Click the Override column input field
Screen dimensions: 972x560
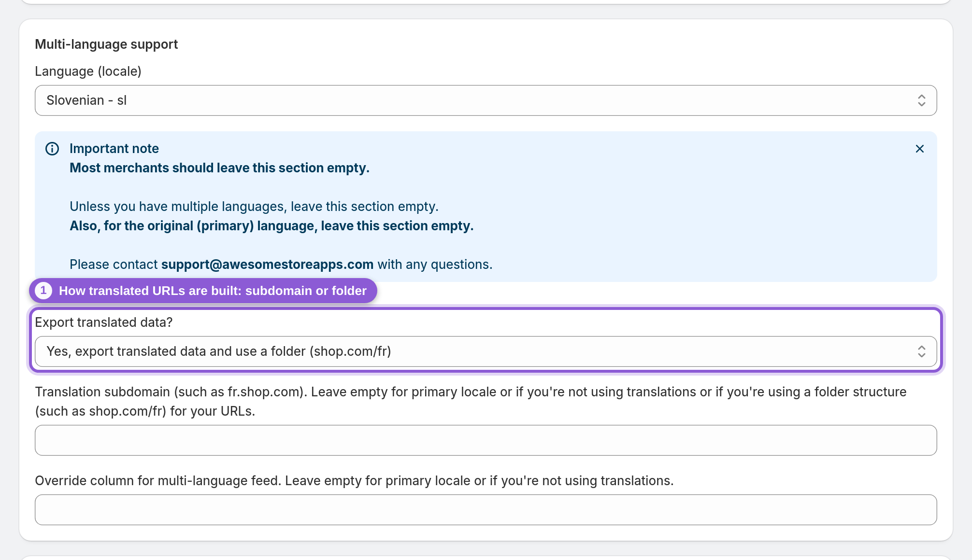pyautogui.click(x=486, y=510)
